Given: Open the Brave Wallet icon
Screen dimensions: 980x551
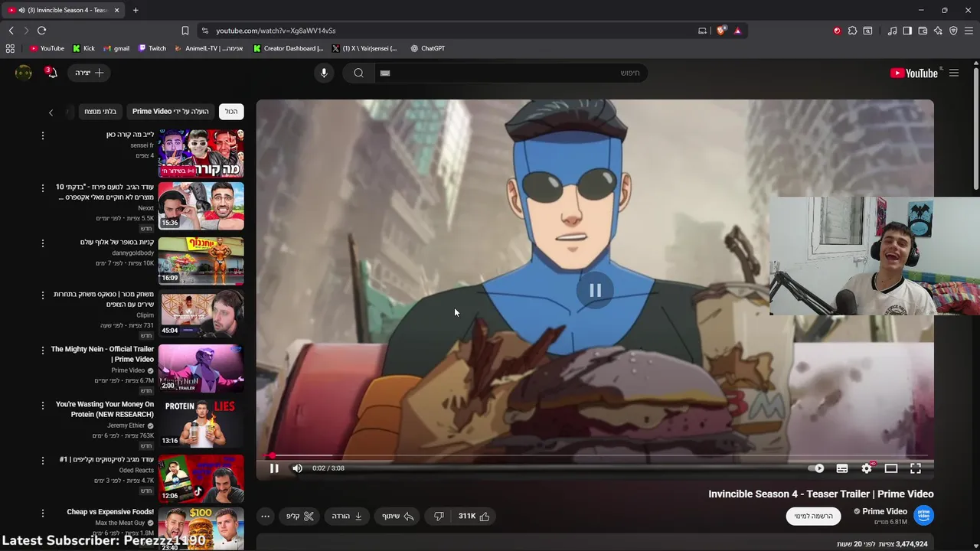Looking at the screenshot, I should (x=923, y=31).
